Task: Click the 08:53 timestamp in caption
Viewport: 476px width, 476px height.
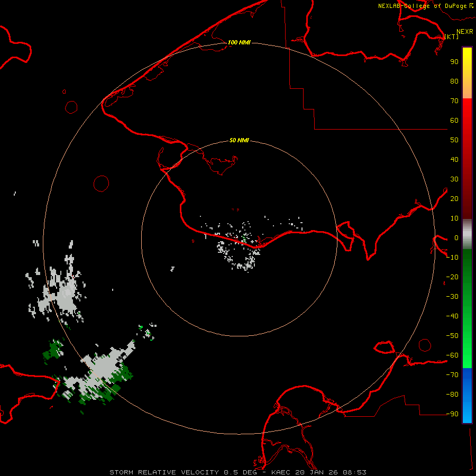Action: (x=354, y=472)
